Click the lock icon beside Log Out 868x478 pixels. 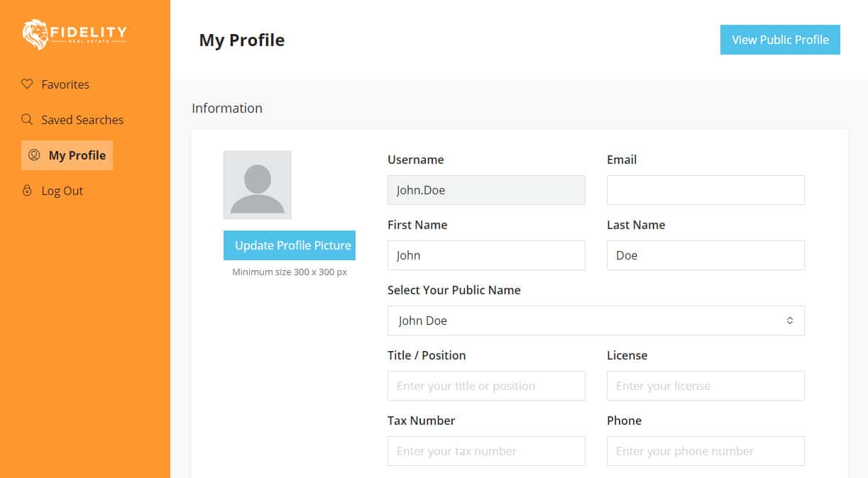tap(27, 190)
